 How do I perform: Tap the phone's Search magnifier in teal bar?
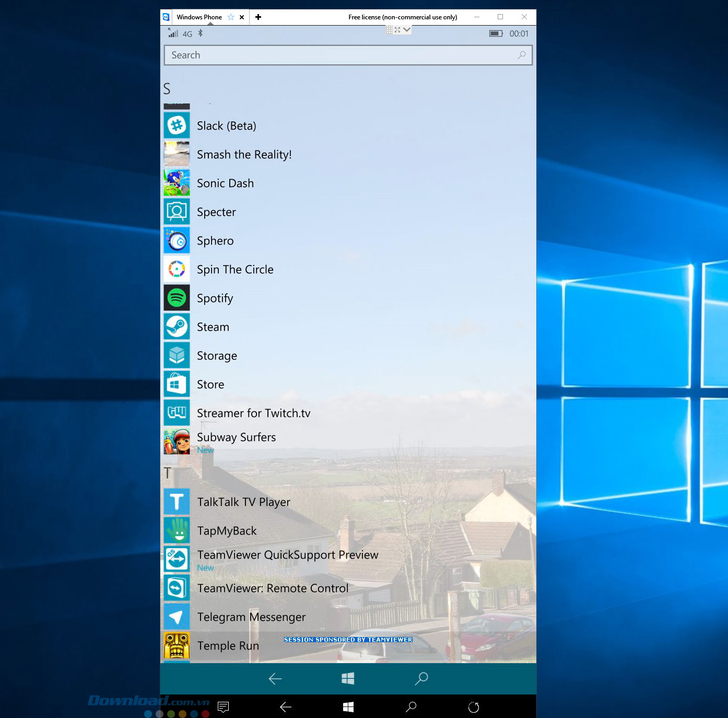coord(421,678)
